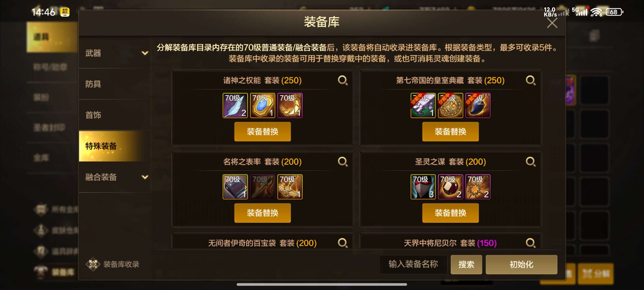The width and height of the screenshot is (644, 290).
Task: Switch to the 防具 tab
Action: [115, 84]
